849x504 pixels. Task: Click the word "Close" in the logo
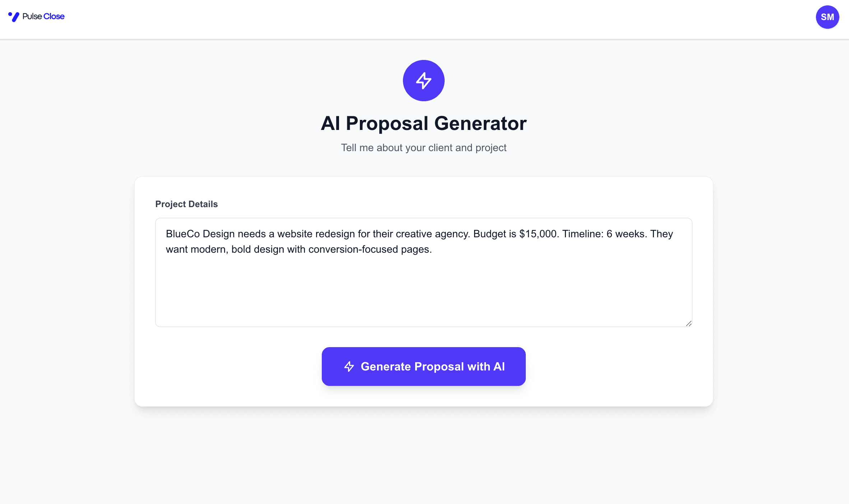click(54, 17)
